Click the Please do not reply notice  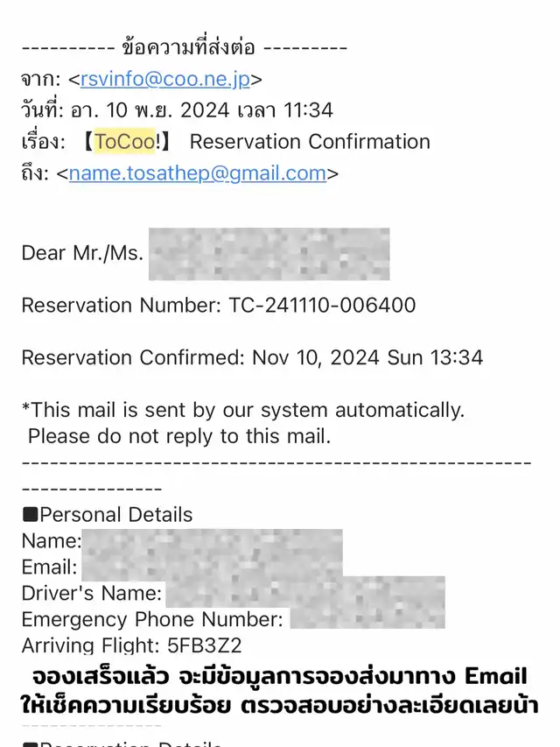coord(178,435)
